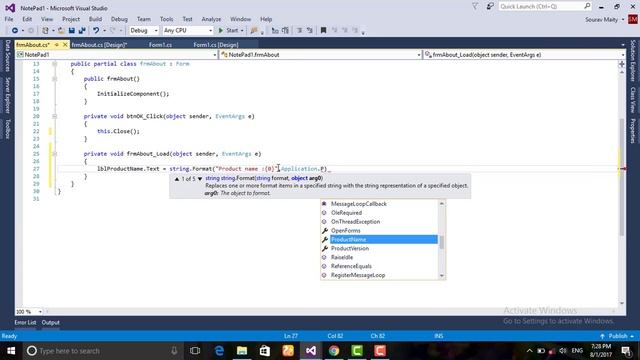Select ReferenceEquals in IntelliSense list

379,267
